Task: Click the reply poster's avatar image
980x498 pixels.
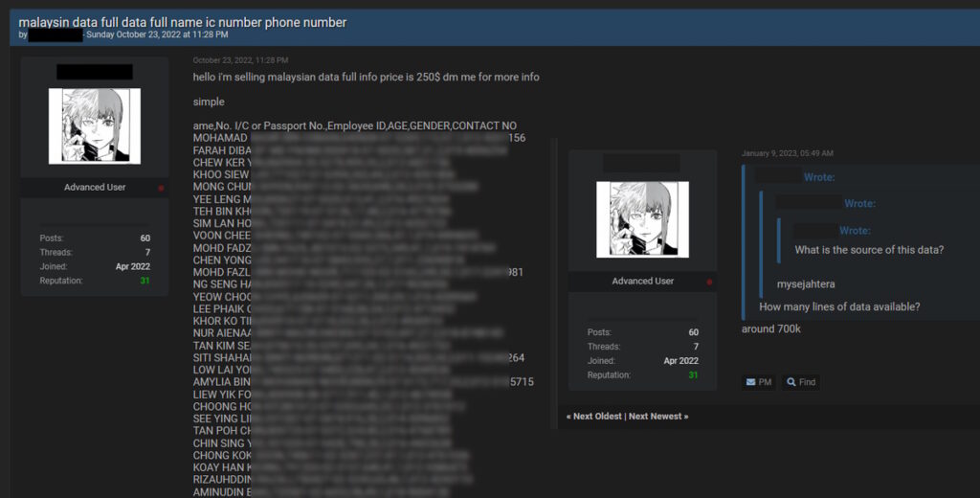Action: point(642,219)
